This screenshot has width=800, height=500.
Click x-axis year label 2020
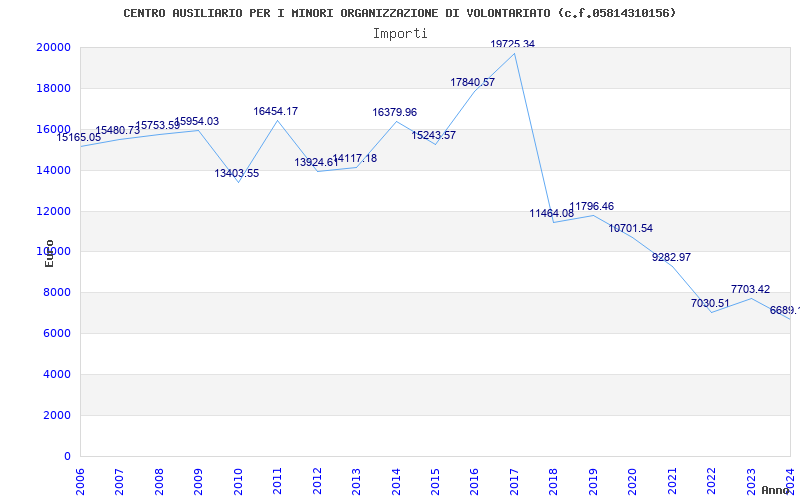[633, 481]
